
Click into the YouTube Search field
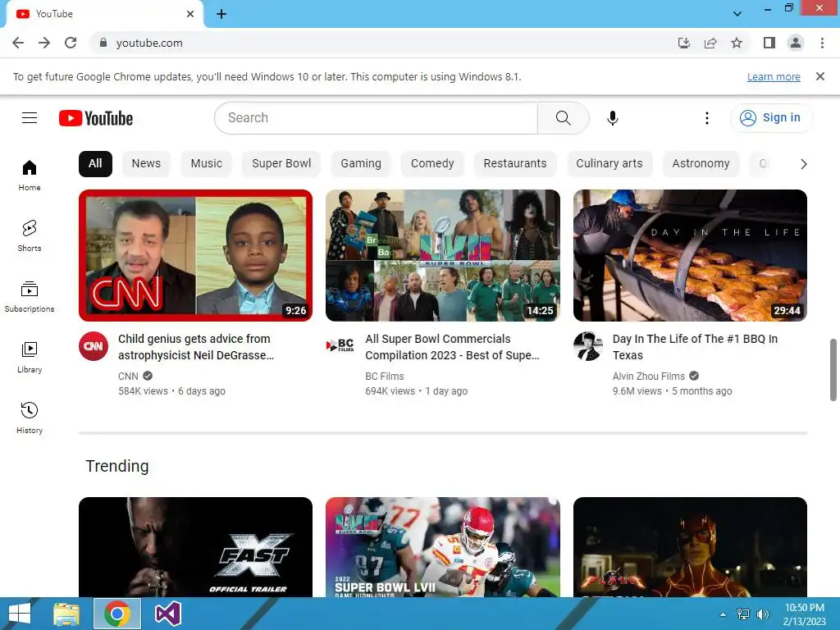[377, 118]
